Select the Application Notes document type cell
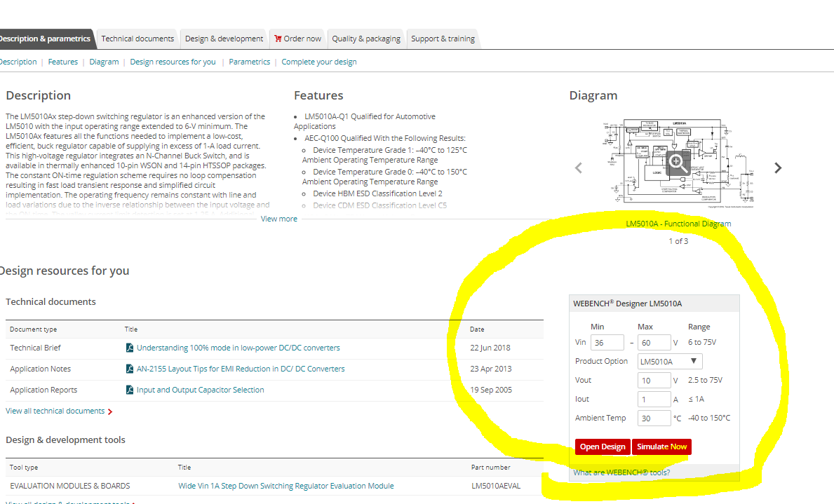Image resolution: width=834 pixels, height=504 pixels. 41,369
